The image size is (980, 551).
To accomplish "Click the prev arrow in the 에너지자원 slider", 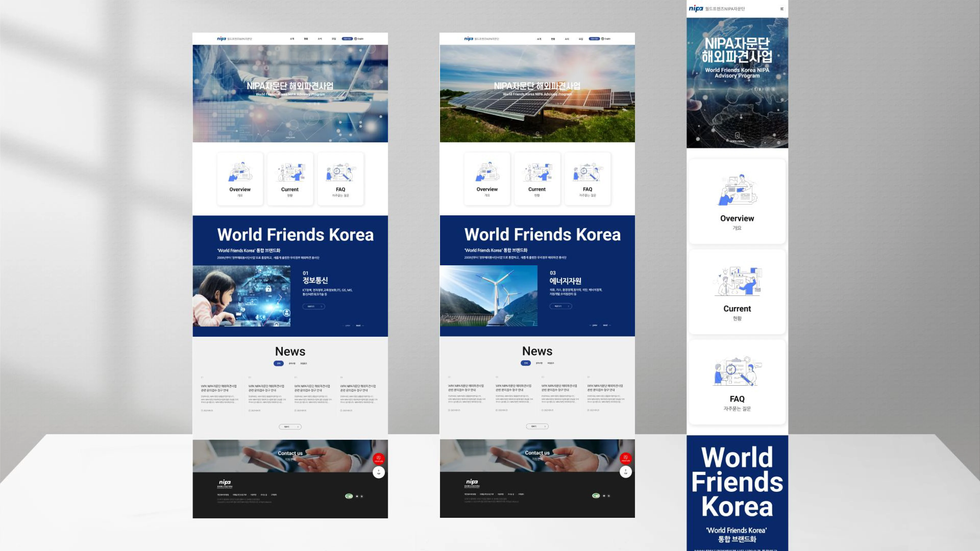I will (593, 325).
